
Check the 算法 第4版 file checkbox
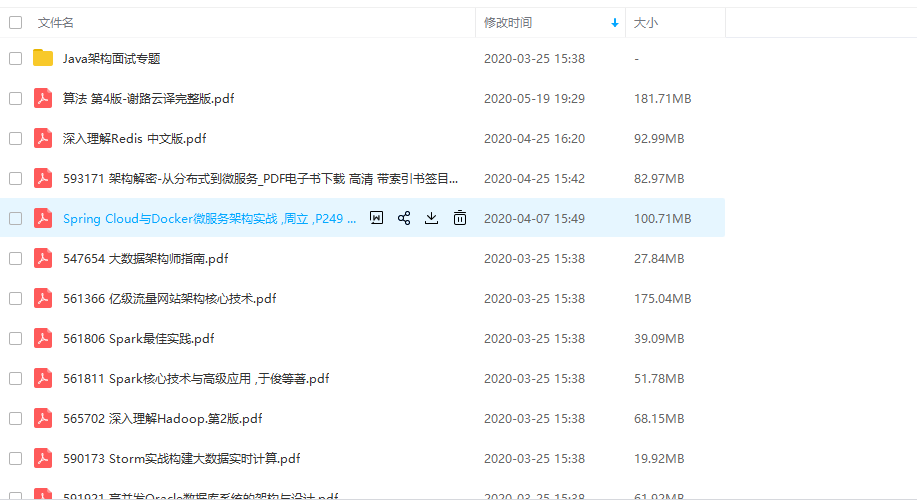point(16,98)
